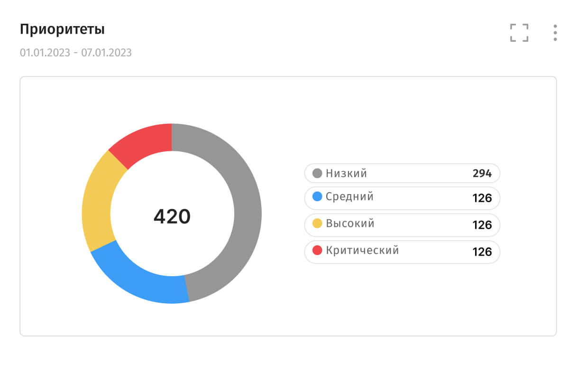This screenshot has height=373, width=588.
Task: Click the 126 count for Критический
Action: point(482,252)
